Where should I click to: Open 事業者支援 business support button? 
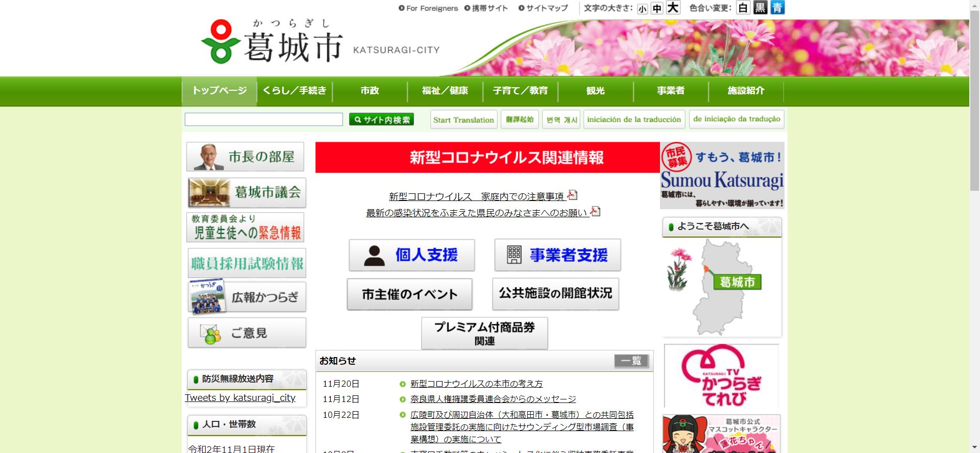click(x=557, y=255)
